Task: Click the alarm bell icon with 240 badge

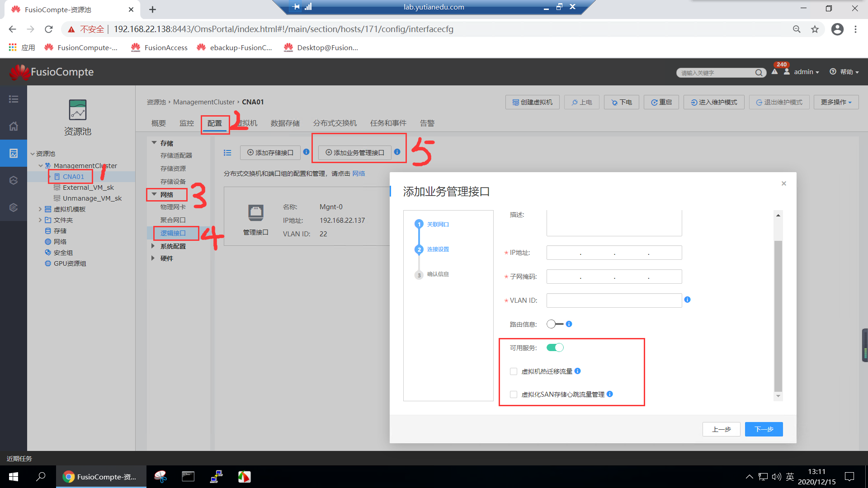Action: pos(774,72)
